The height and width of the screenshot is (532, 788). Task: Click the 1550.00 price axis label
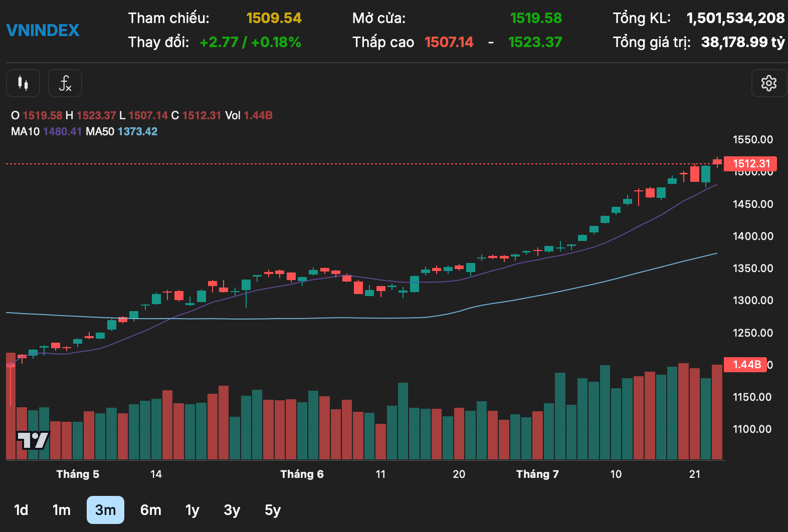tap(753, 140)
